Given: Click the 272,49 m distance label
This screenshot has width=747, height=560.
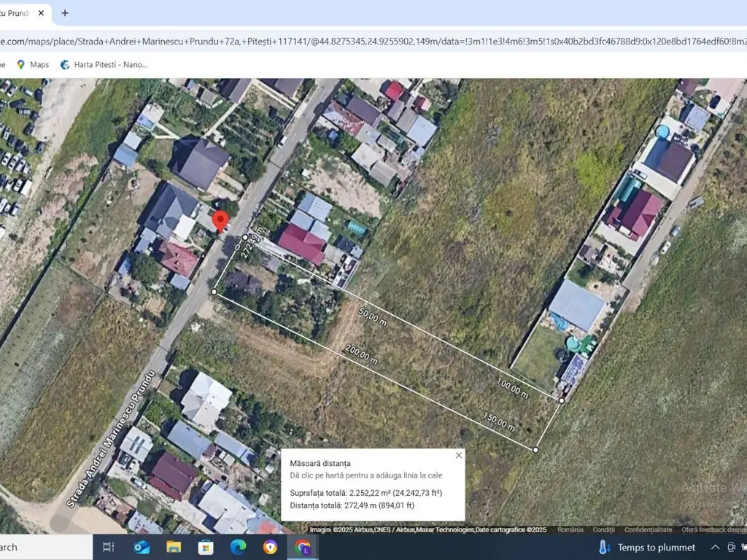Looking at the screenshot, I should pyautogui.click(x=252, y=244).
